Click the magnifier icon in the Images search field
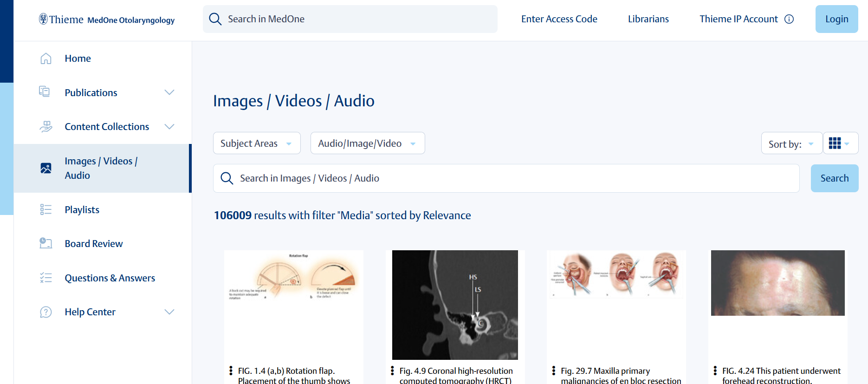Viewport: 868px width, 384px height. pyautogui.click(x=227, y=178)
